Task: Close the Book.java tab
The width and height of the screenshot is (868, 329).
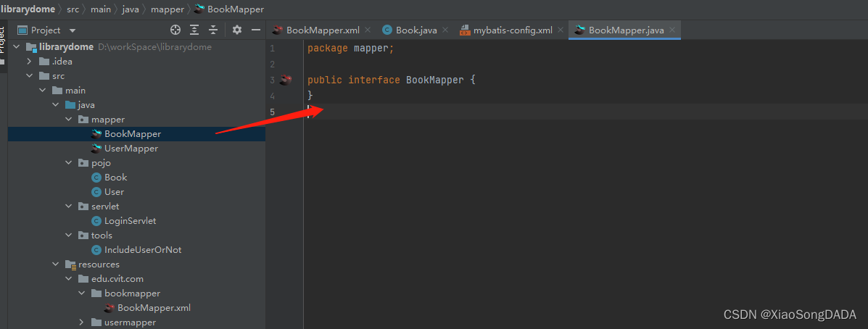Action: pos(446,30)
